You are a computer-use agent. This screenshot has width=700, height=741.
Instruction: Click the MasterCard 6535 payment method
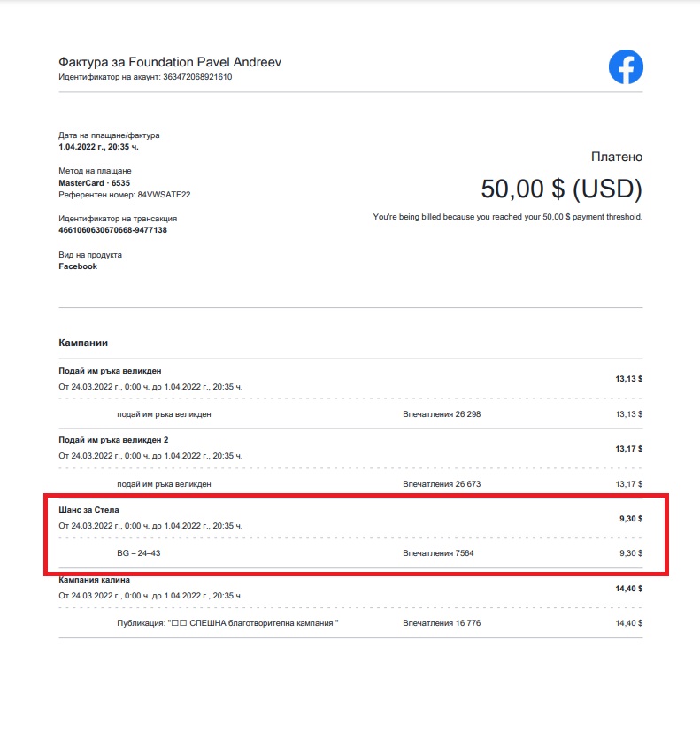(94, 183)
